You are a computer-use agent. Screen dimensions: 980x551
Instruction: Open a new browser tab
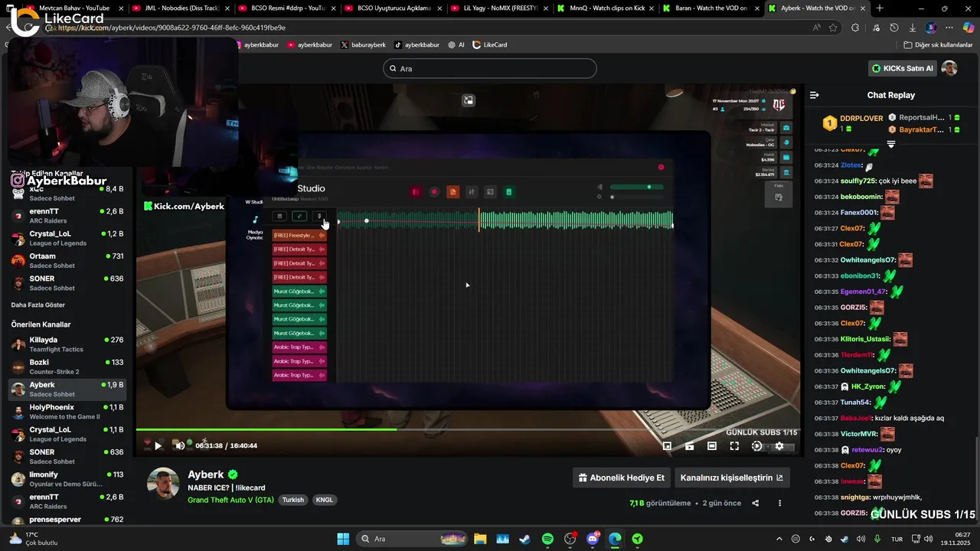[880, 8]
